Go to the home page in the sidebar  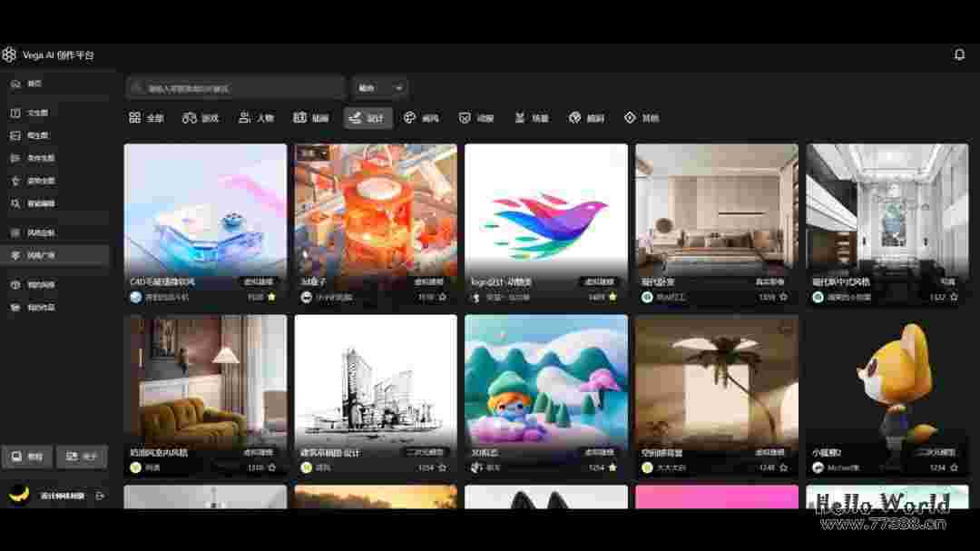click(54, 84)
